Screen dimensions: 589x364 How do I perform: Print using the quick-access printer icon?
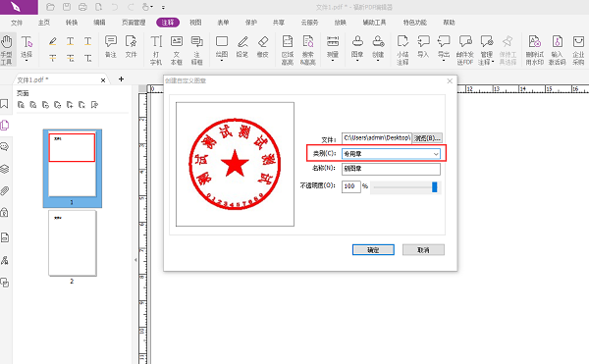82,7
